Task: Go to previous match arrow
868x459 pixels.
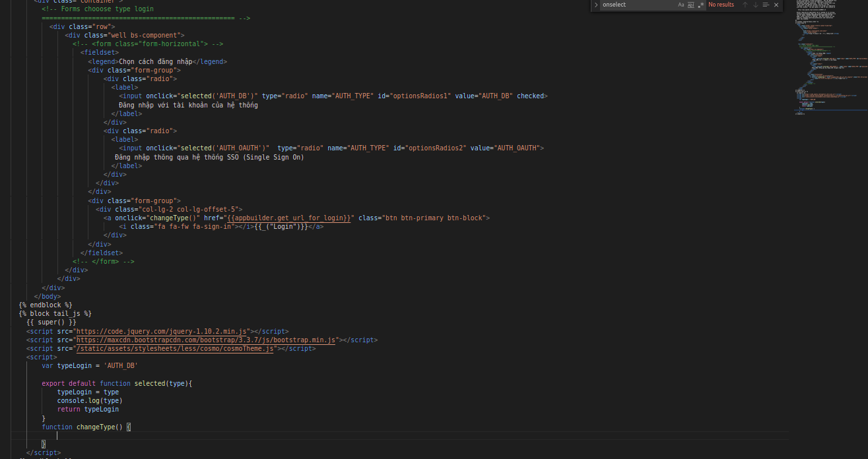Action: (745, 5)
